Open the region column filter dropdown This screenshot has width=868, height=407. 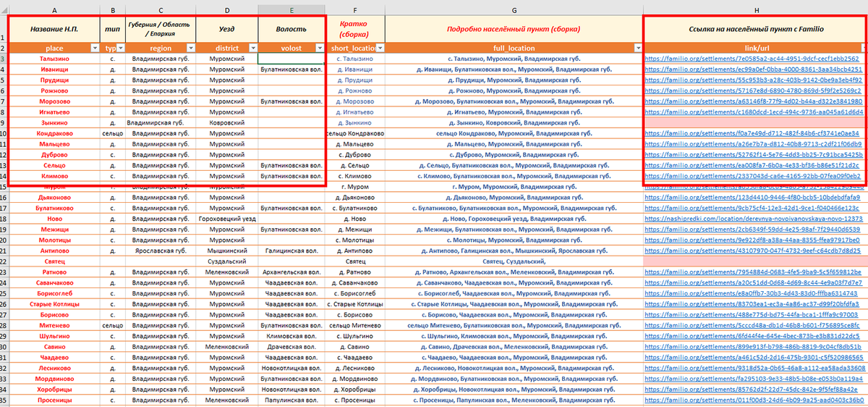click(x=190, y=47)
